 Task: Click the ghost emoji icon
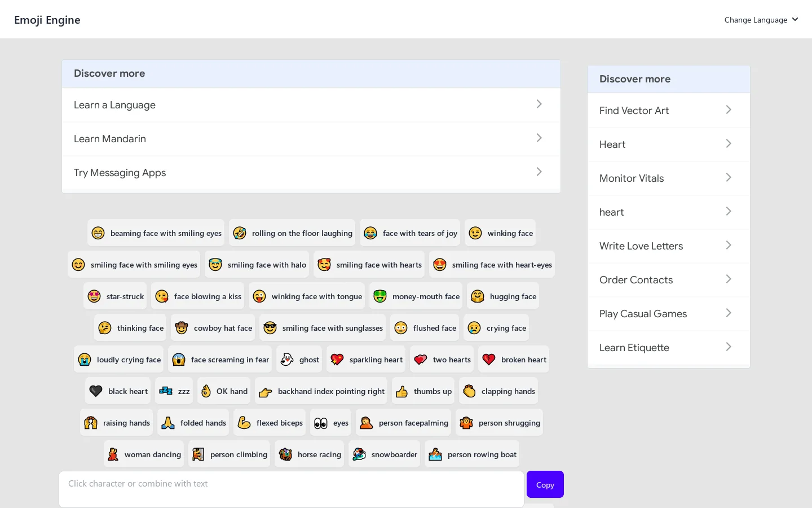(287, 360)
